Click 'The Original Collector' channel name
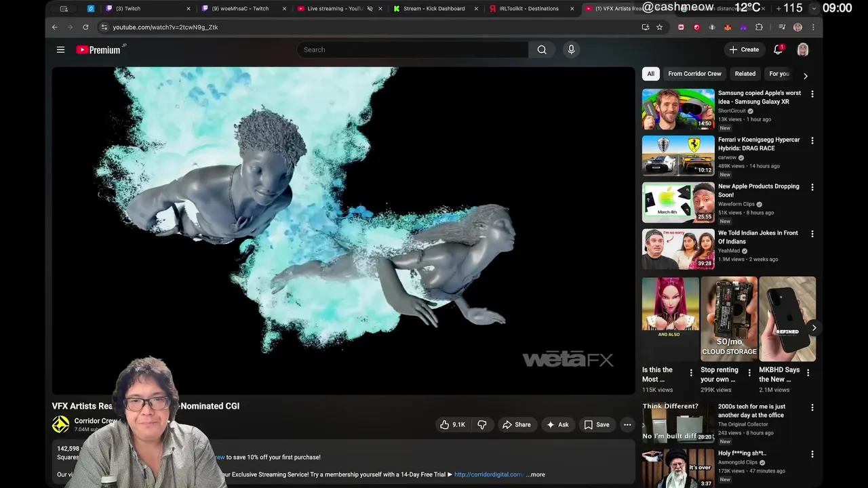The width and height of the screenshot is (868, 488). [x=743, y=424]
